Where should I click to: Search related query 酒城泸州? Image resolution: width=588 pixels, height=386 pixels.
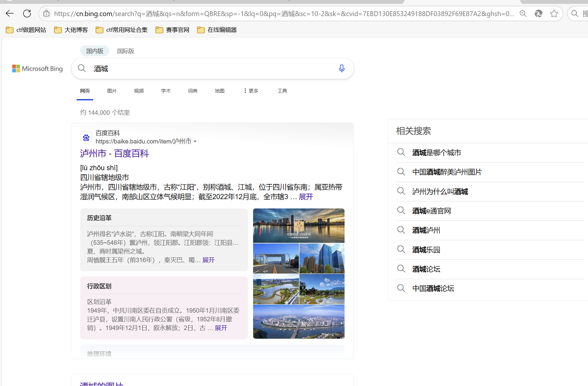click(426, 230)
